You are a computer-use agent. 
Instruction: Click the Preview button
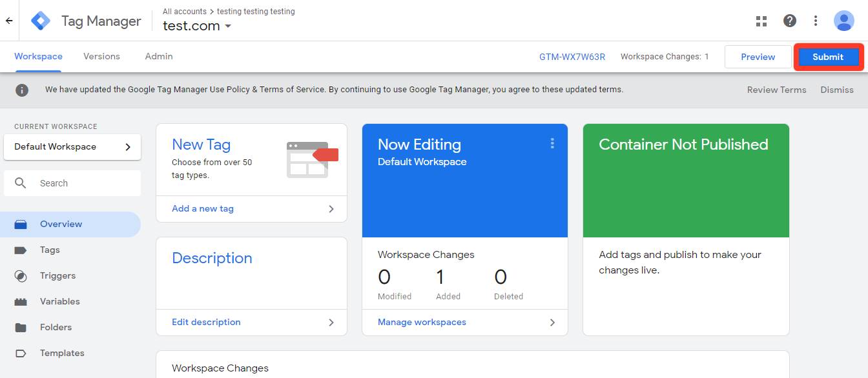click(x=758, y=57)
